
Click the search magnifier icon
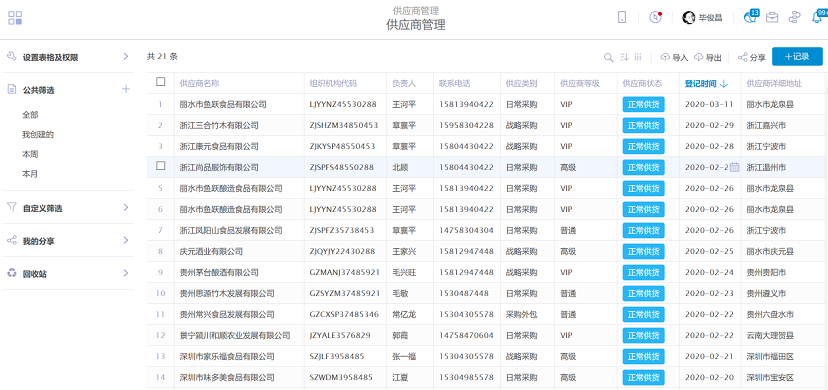pyautogui.click(x=608, y=57)
